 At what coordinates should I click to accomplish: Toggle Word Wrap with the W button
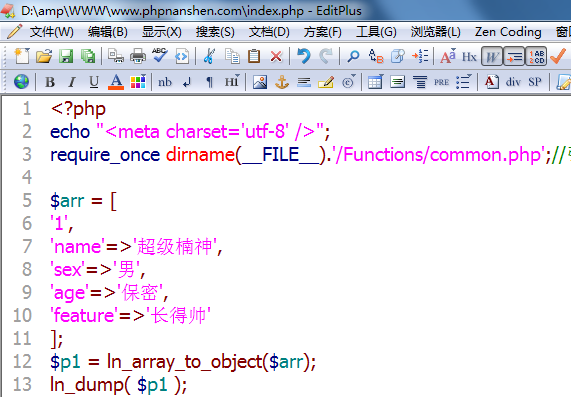pos(492,56)
